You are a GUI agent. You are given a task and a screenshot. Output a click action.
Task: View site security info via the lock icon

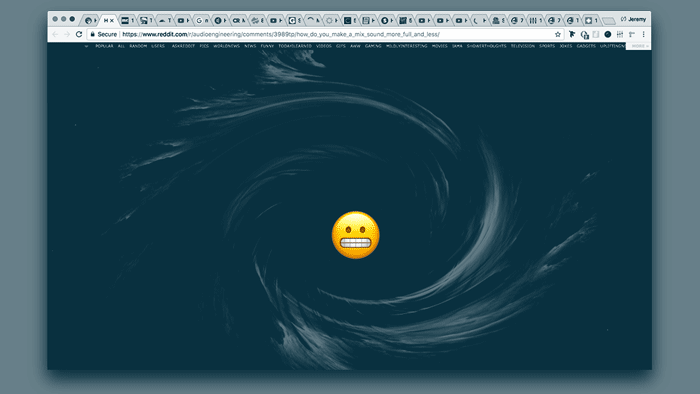92,34
